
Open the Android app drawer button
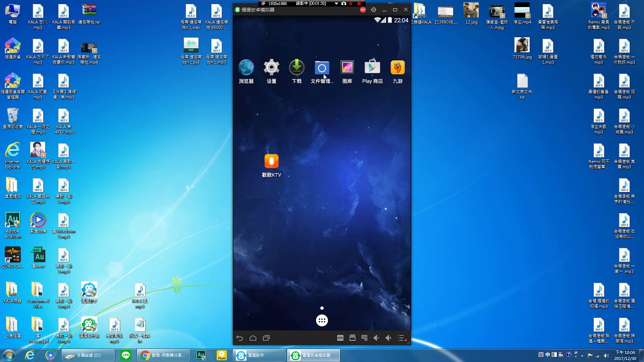322,320
